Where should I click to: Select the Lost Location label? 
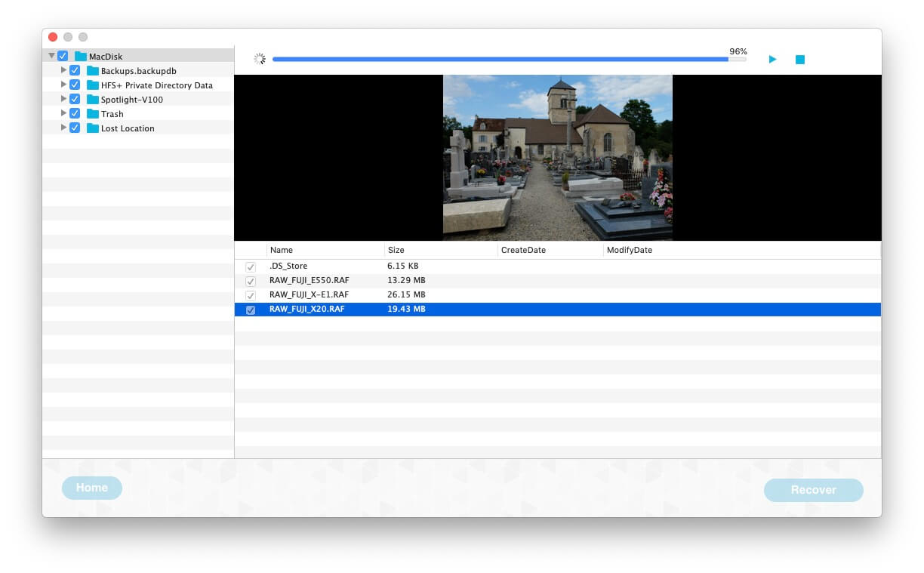pos(128,128)
